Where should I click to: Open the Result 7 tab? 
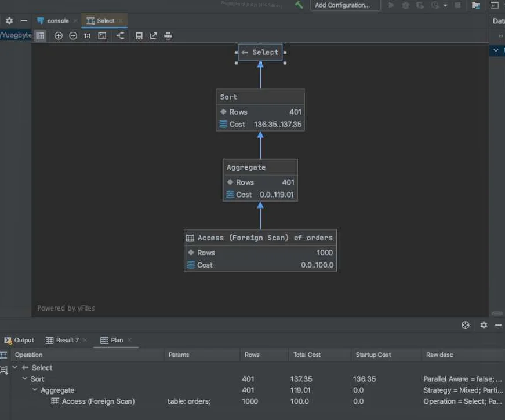(67, 340)
